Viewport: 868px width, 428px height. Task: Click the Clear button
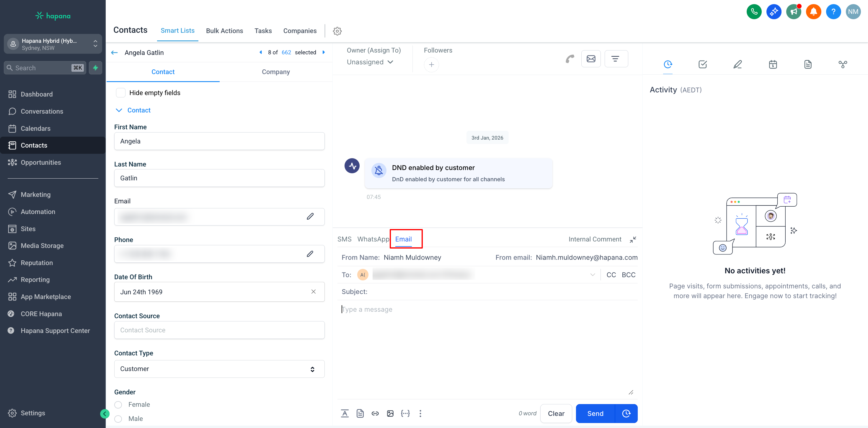pyautogui.click(x=556, y=414)
